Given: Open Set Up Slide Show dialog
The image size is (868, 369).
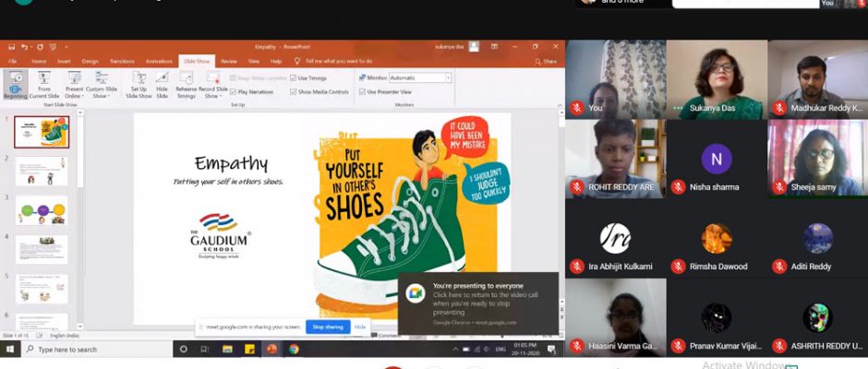Looking at the screenshot, I should [x=139, y=85].
